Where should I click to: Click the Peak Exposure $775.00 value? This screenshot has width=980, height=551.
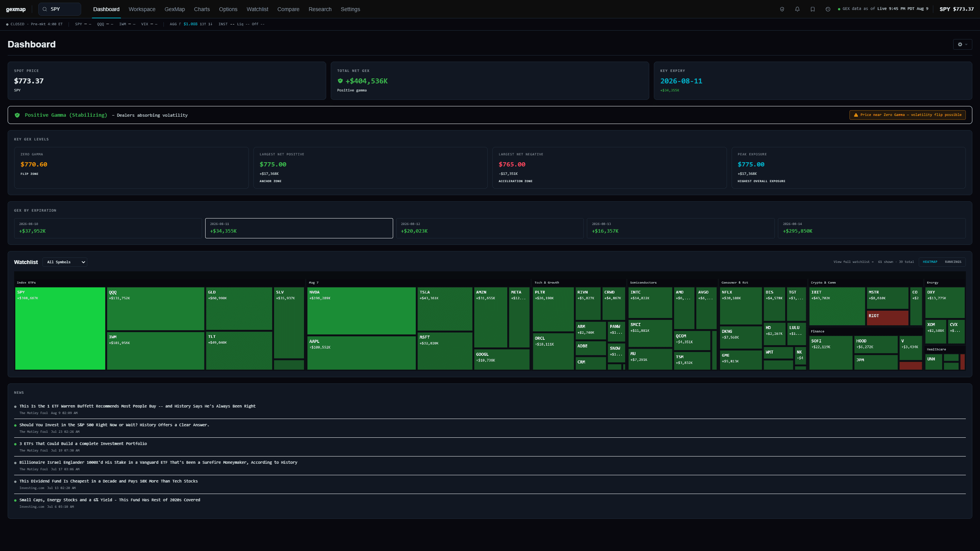coord(751,165)
